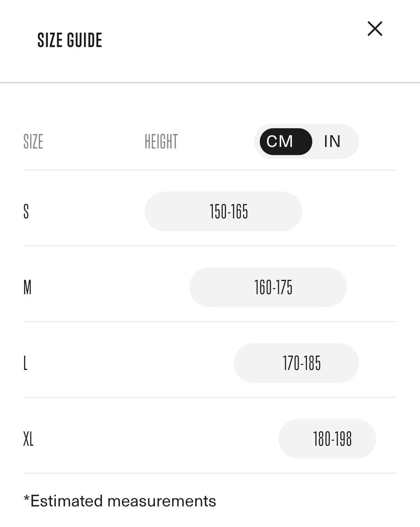Click the 160-175 height range pill
Screen dimensions: 420x527
(268, 287)
